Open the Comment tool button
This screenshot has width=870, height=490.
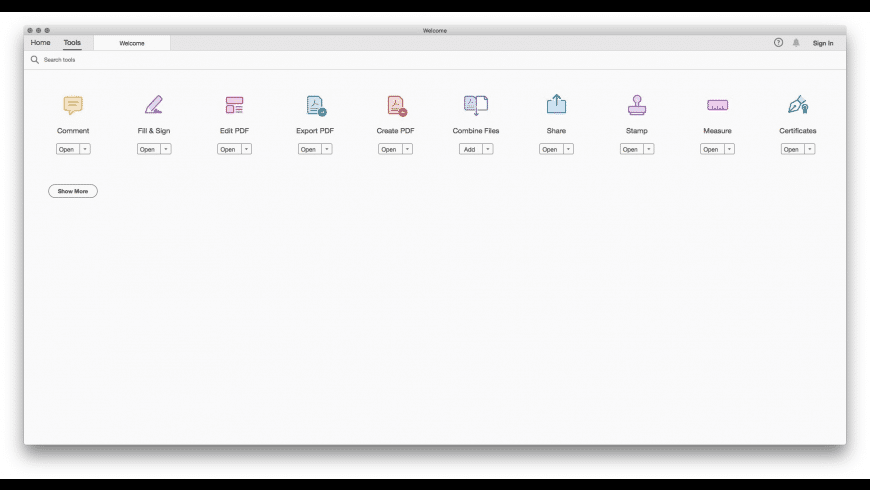[x=68, y=149]
